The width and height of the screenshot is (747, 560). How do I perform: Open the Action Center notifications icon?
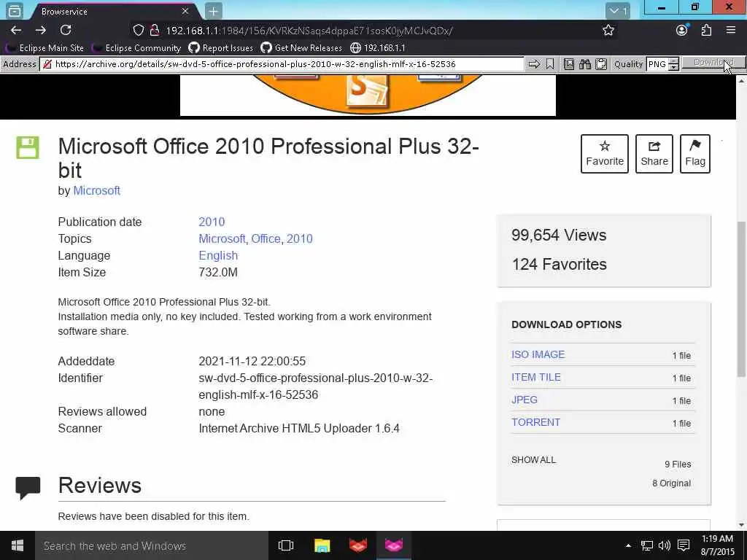coord(684,545)
